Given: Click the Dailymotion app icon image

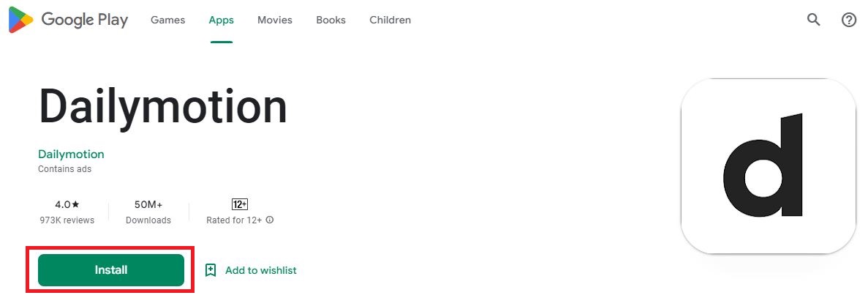Looking at the screenshot, I should [768, 166].
